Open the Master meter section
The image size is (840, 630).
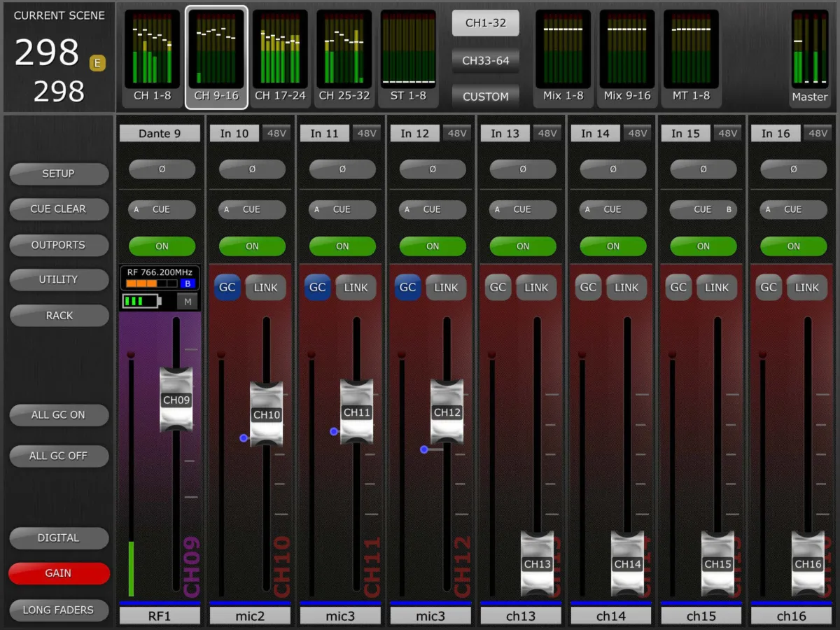(x=810, y=58)
